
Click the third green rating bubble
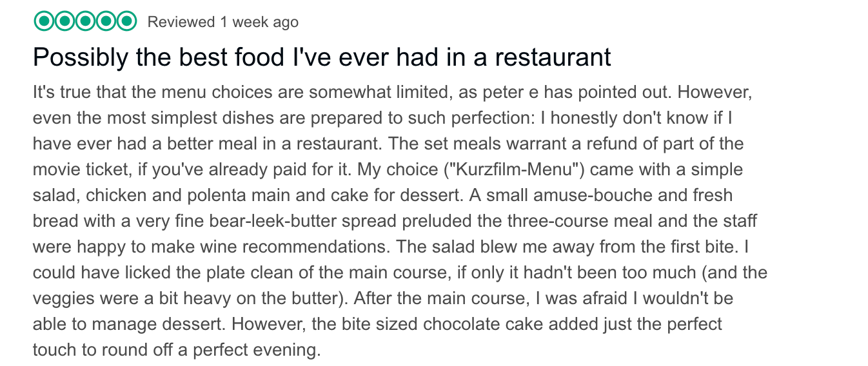tap(85, 21)
